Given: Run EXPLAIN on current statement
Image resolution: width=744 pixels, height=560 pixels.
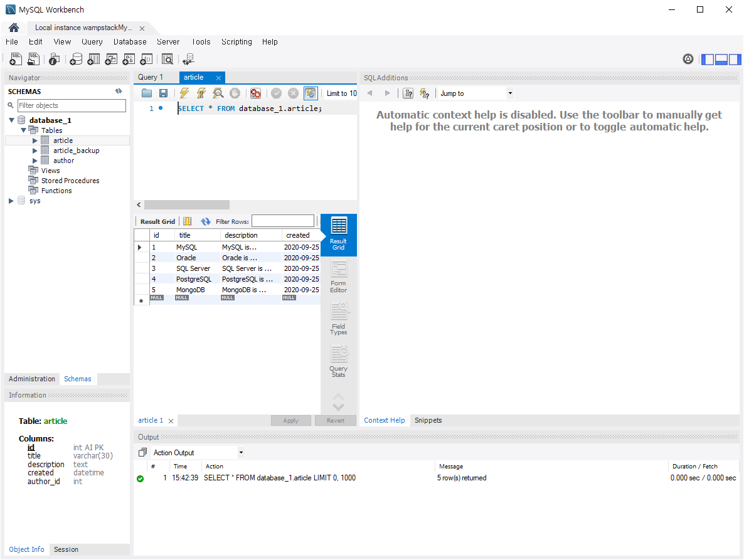Looking at the screenshot, I should [x=218, y=93].
